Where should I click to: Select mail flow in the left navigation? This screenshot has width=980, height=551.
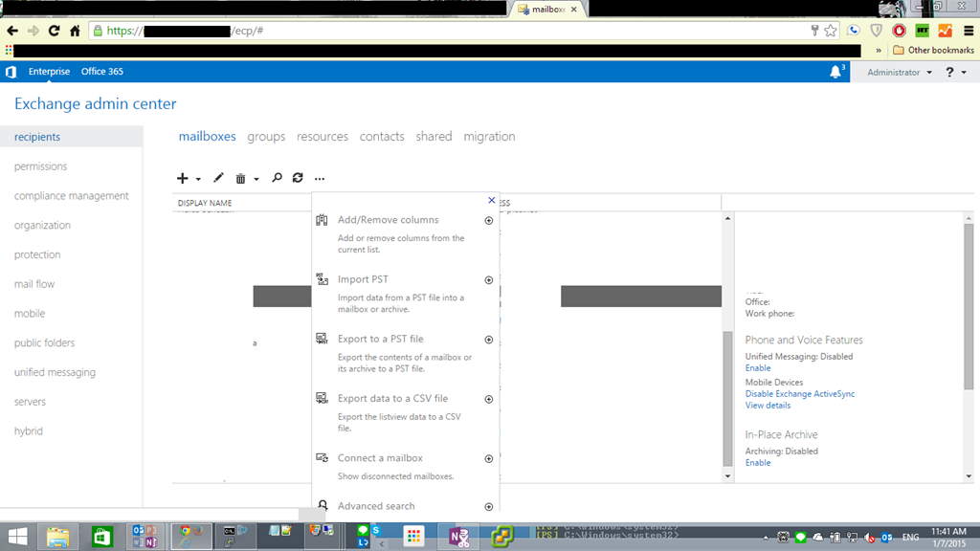point(34,284)
